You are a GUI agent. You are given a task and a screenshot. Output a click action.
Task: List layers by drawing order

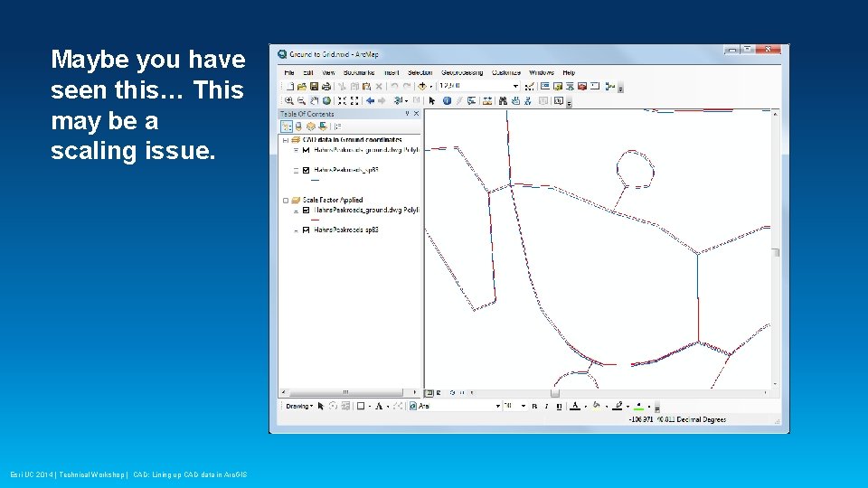coord(287,127)
